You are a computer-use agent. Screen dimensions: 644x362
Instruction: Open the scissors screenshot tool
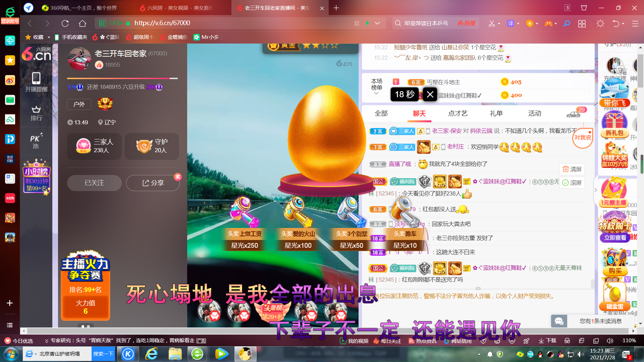(x=492, y=23)
